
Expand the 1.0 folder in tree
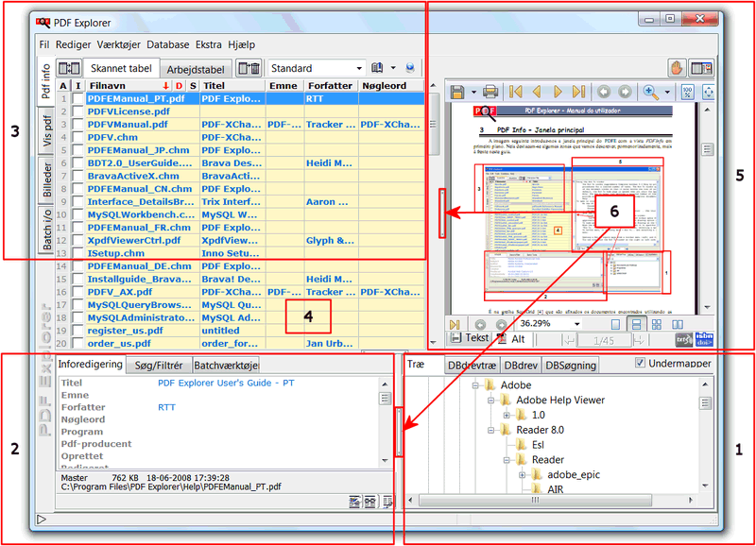coord(507,415)
